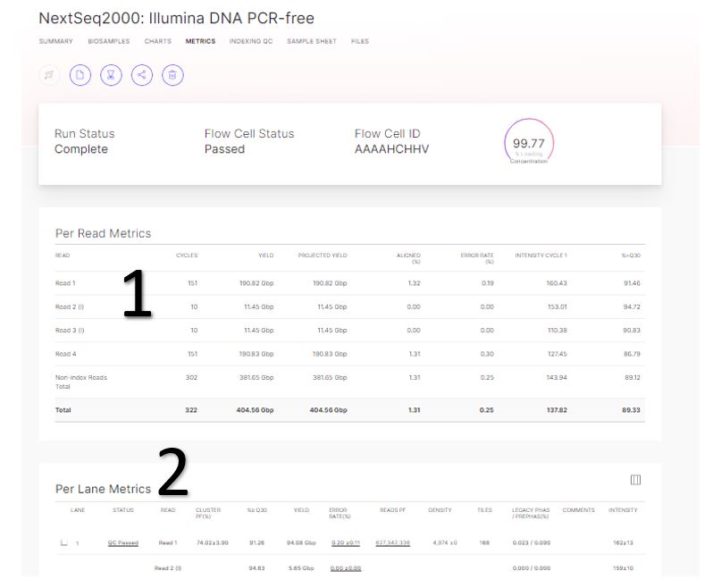Click the READS PF column header
Image resolution: width=713 pixels, height=588 pixels.
click(393, 509)
